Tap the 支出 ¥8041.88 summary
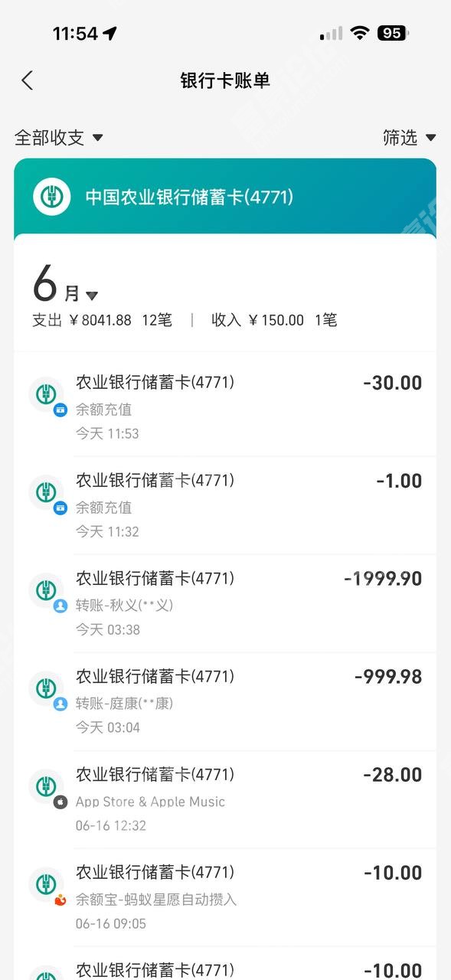The width and height of the screenshot is (451, 980). (x=103, y=320)
